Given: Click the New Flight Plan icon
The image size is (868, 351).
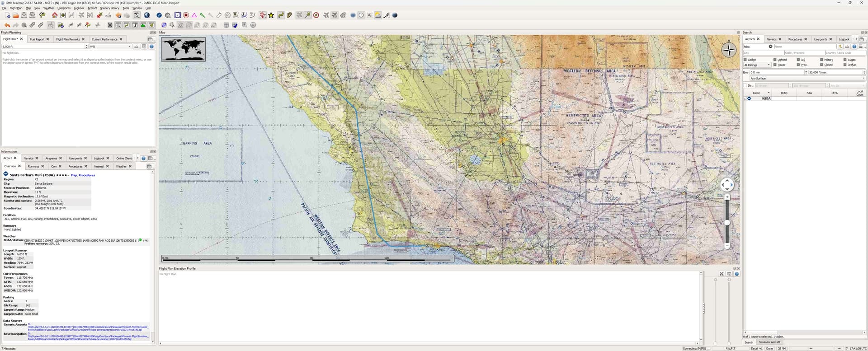Looking at the screenshot, I should (x=8, y=15).
